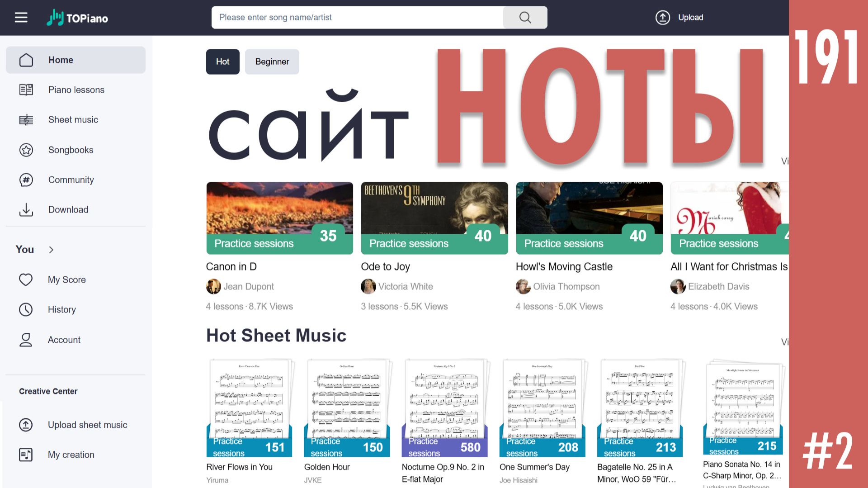Click the History clock icon
The width and height of the screenshot is (868, 488).
[26, 309]
